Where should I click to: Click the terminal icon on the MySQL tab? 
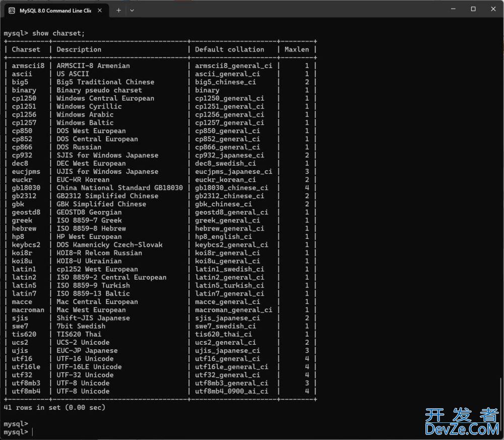point(12,11)
